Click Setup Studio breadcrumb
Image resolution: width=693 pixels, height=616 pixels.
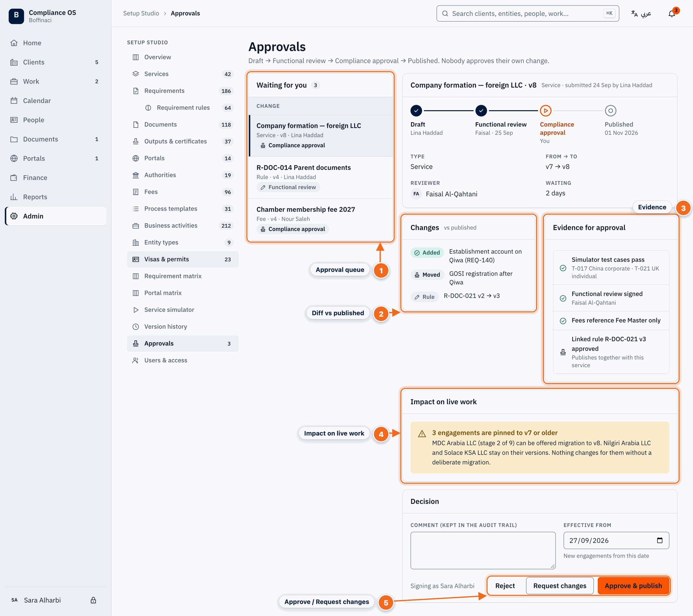click(x=141, y=13)
